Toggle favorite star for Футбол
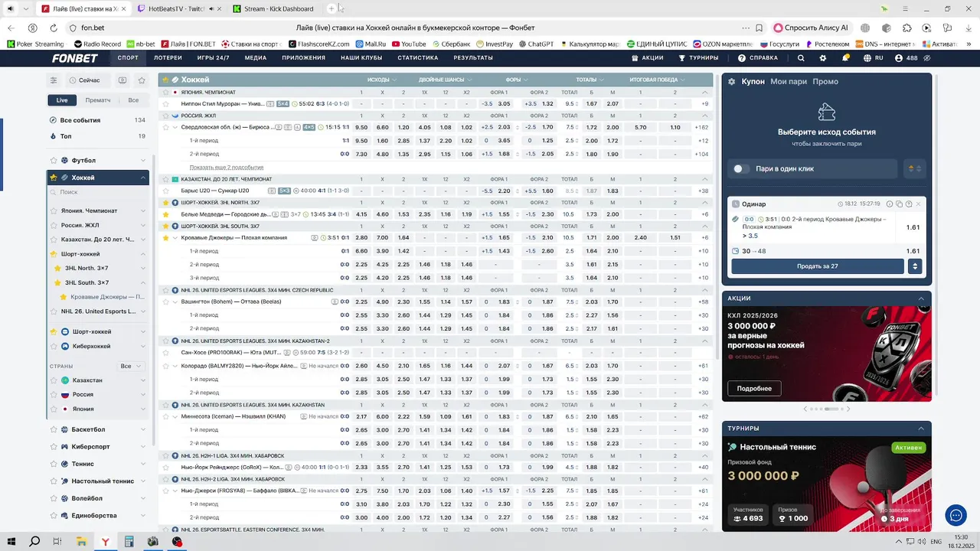 click(x=54, y=161)
